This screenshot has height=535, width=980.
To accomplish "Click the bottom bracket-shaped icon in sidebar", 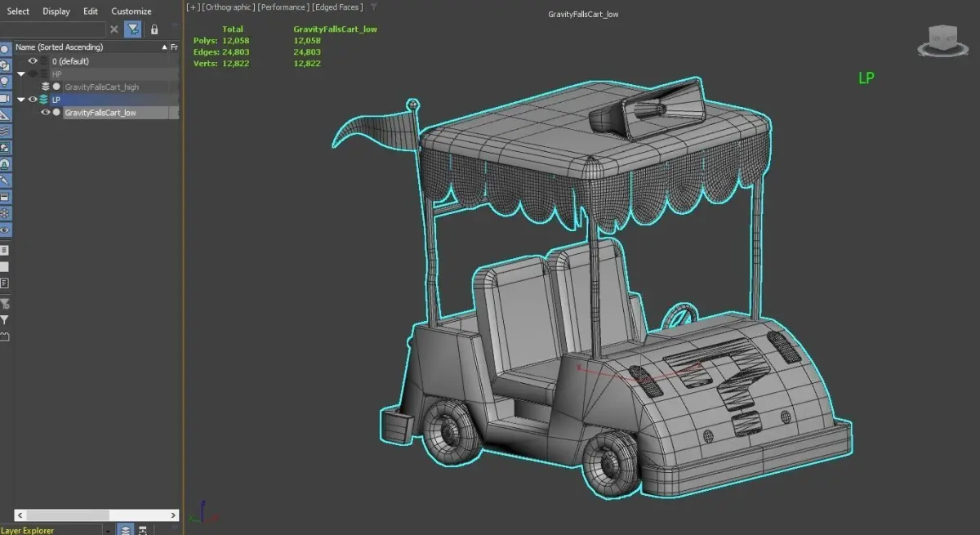I will click(5, 337).
